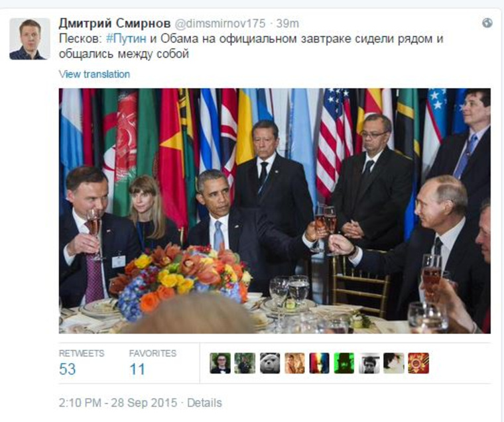This screenshot has width=504, height=422.
Task: Expand tweet Details link
Action: click(204, 403)
